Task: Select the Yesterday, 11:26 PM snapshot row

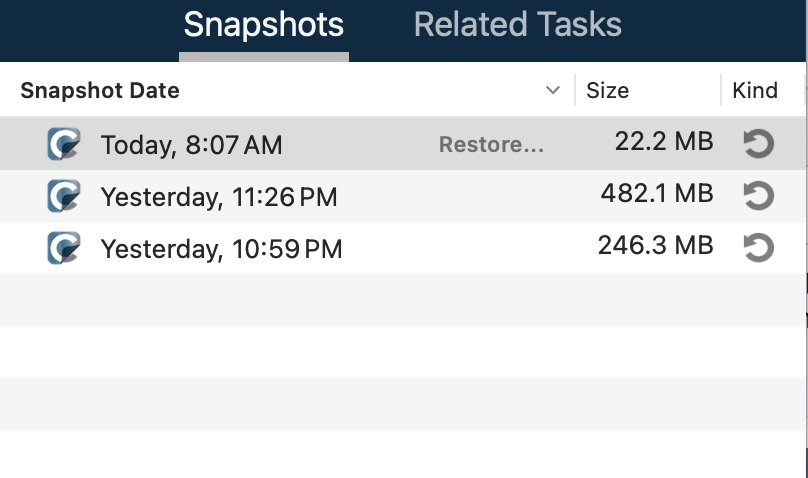Action: pyautogui.click(x=402, y=196)
